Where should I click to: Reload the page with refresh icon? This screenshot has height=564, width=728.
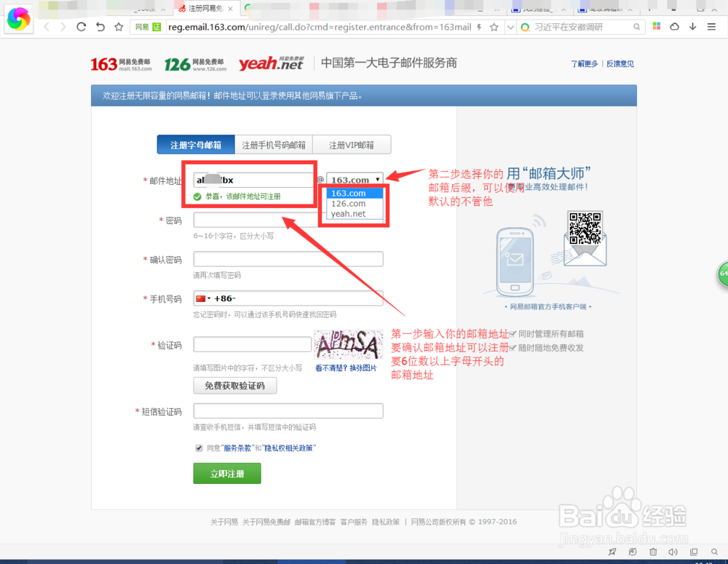pos(82,27)
